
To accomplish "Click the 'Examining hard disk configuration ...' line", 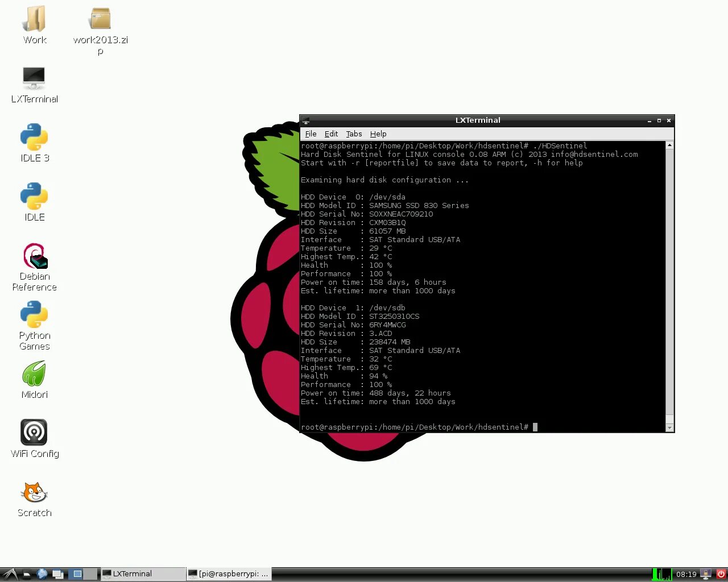I will 385,180.
